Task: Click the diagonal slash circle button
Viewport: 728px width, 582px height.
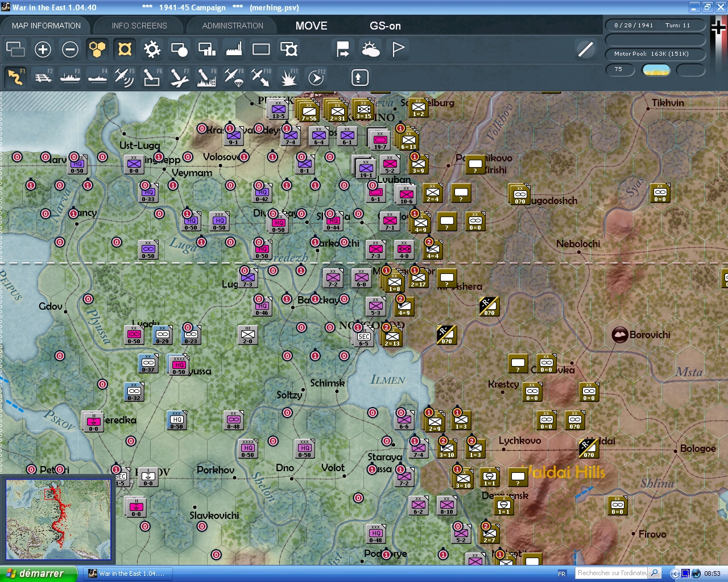Action: point(585,49)
